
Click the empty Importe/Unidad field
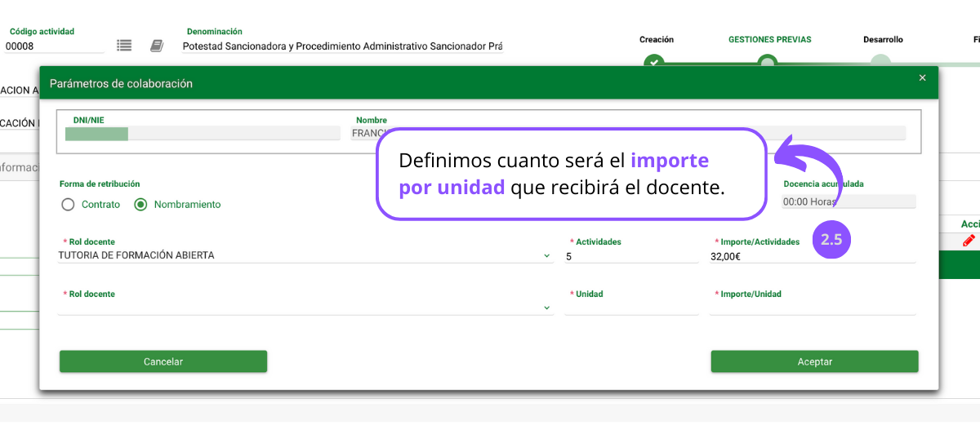click(x=813, y=308)
